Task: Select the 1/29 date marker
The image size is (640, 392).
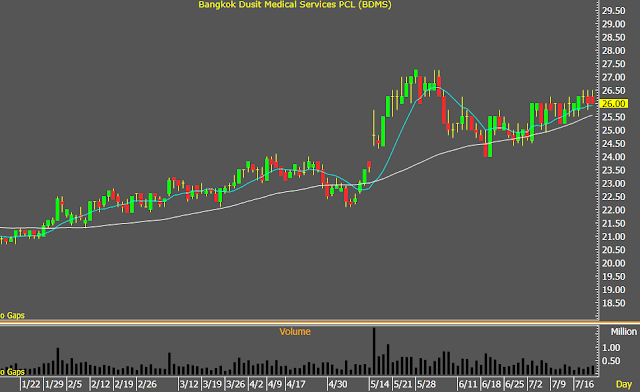Action: [54, 384]
